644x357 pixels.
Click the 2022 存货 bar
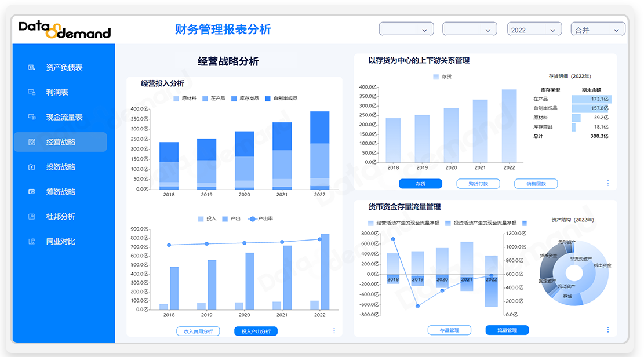(510, 126)
